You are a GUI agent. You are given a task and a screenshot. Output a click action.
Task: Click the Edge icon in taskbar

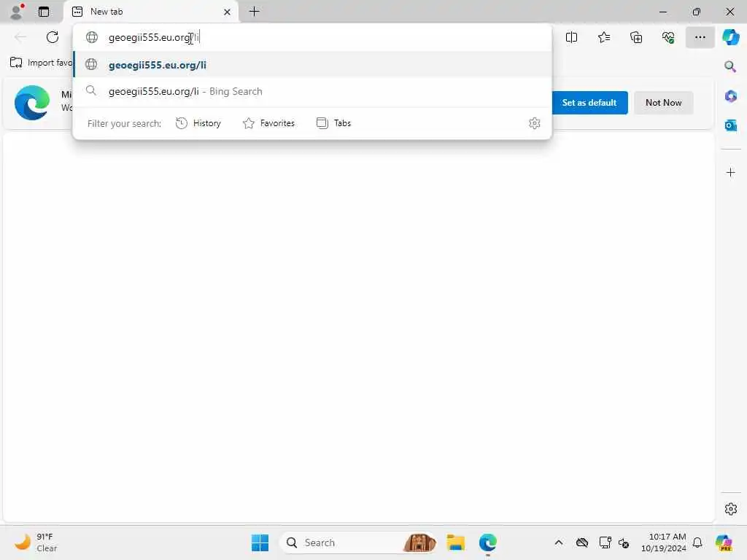click(x=487, y=542)
